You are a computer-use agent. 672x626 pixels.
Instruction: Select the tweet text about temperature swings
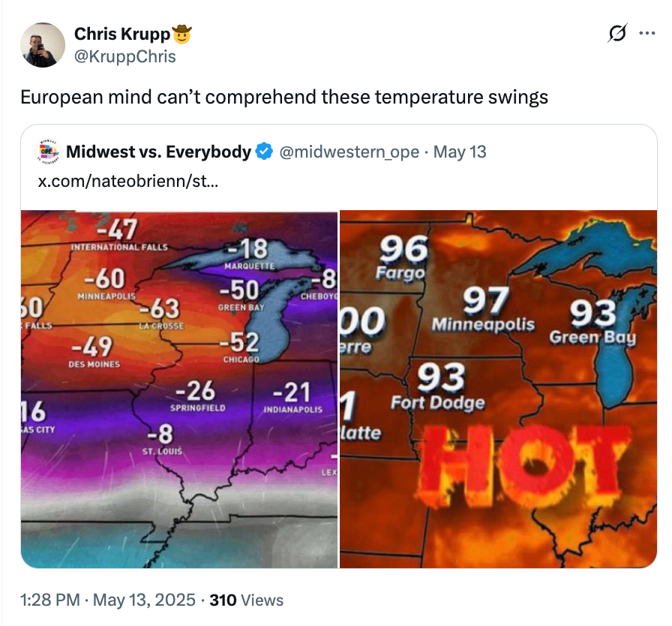(285, 97)
